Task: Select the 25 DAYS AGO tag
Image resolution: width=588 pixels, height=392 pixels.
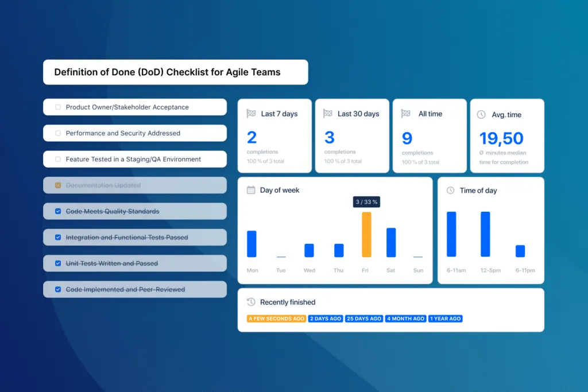Action: point(363,319)
